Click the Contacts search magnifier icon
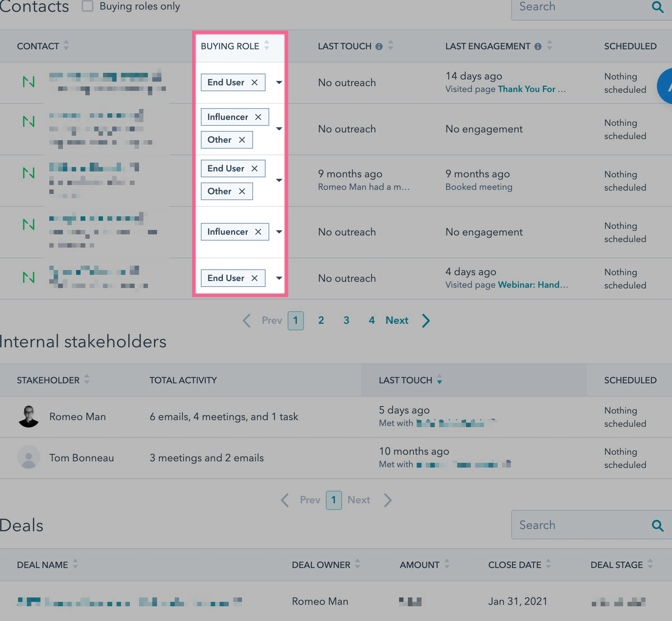 (x=657, y=7)
